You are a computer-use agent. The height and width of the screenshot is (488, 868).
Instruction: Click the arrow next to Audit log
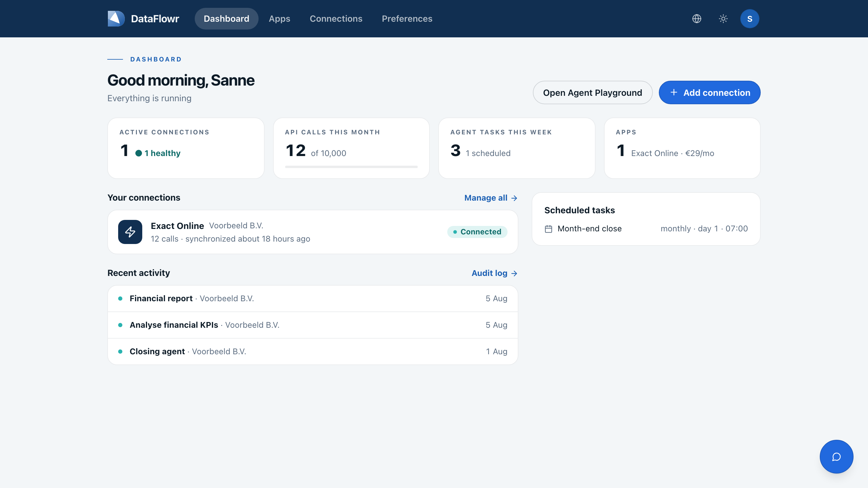(514, 273)
